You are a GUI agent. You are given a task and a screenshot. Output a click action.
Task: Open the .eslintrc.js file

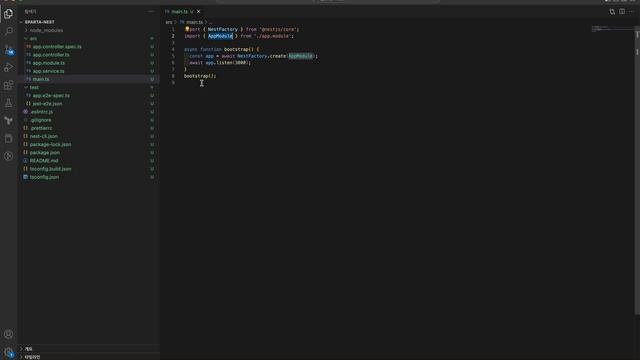coord(41,112)
